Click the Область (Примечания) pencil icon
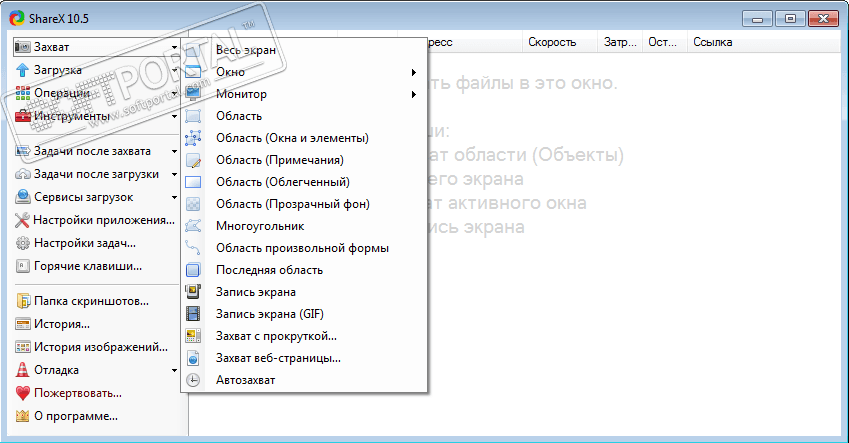 193,160
